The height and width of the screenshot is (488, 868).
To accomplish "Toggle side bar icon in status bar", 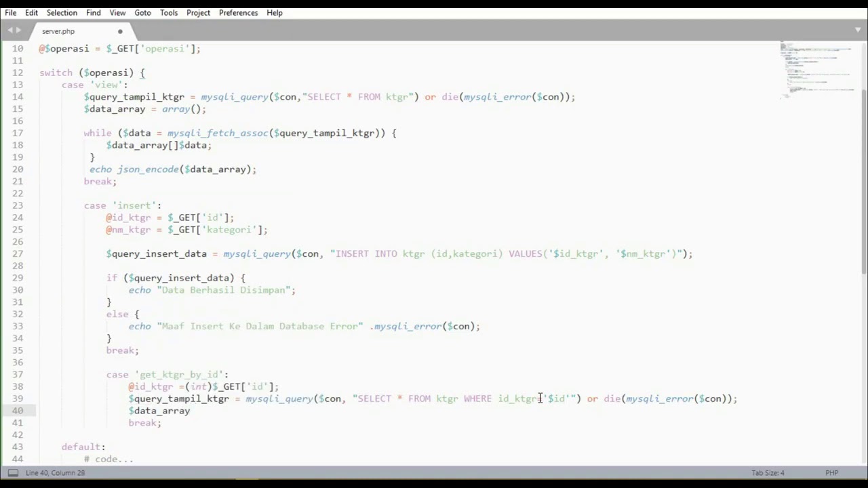I will point(12,472).
